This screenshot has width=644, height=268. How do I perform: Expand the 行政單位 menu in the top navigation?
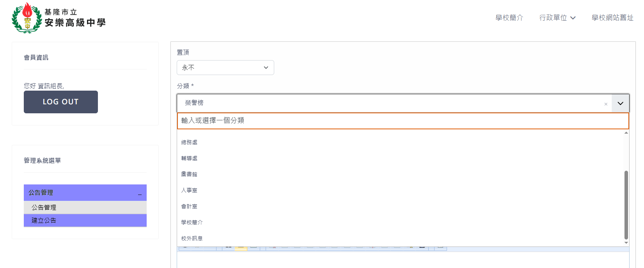[x=557, y=18]
